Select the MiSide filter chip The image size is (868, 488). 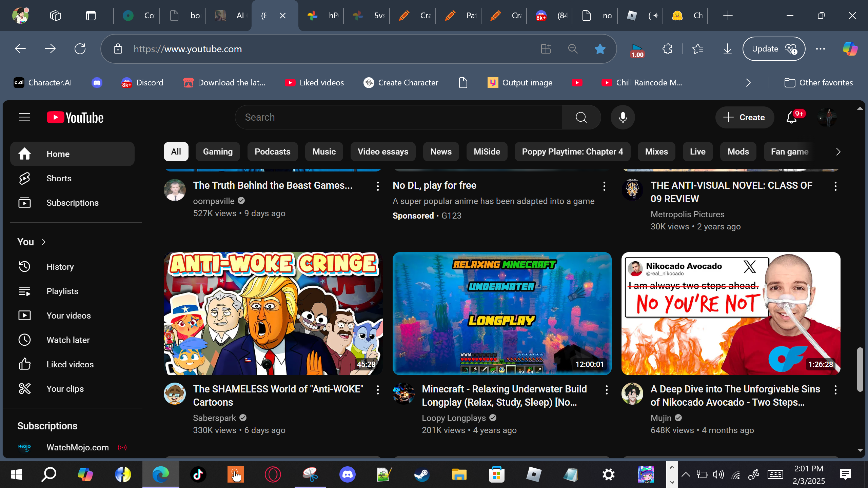point(487,151)
